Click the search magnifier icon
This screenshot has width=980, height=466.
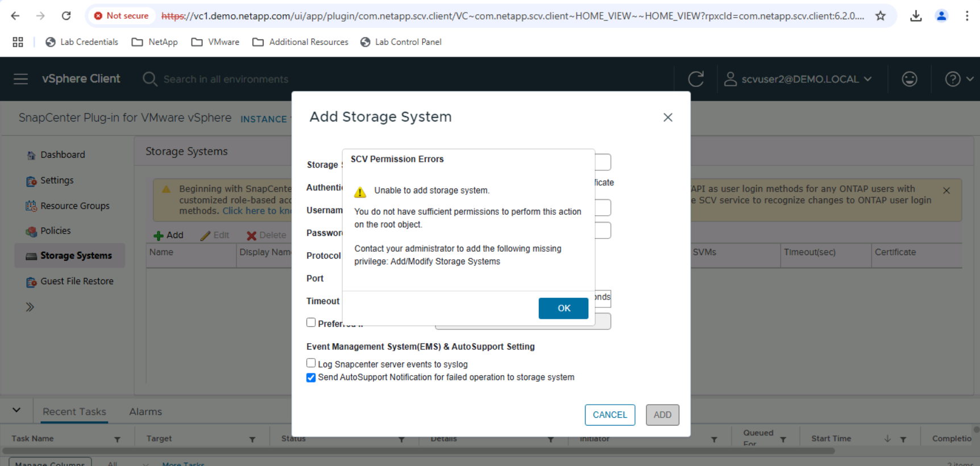(150, 79)
